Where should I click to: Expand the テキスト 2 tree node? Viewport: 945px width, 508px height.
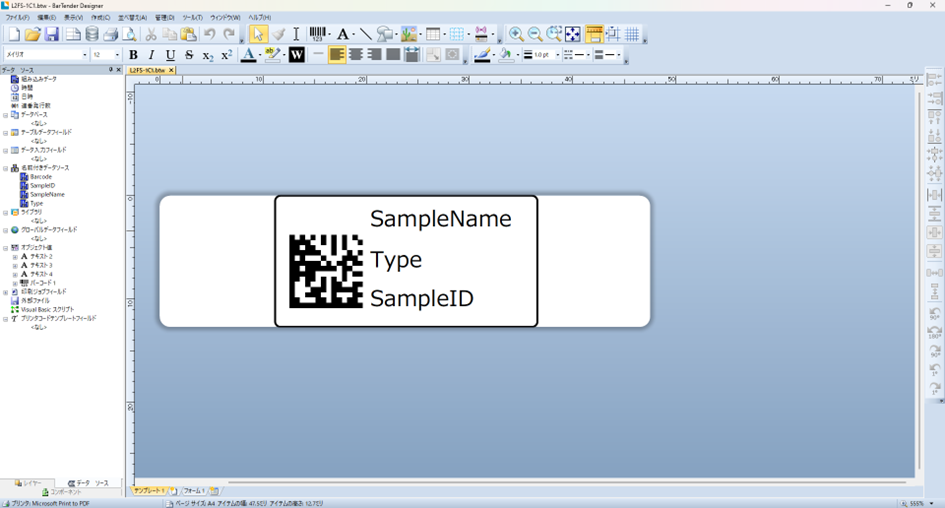click(x=15, y=256)
